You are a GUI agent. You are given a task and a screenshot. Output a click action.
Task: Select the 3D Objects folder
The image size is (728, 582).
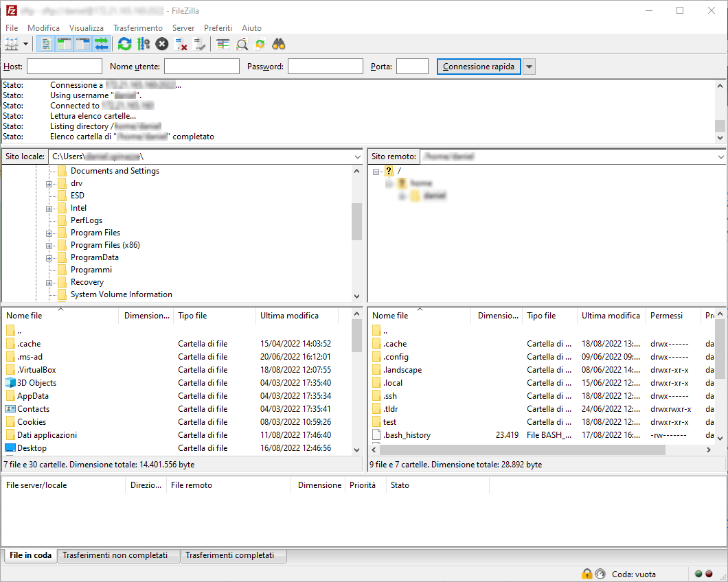click(x=36, y=383)
